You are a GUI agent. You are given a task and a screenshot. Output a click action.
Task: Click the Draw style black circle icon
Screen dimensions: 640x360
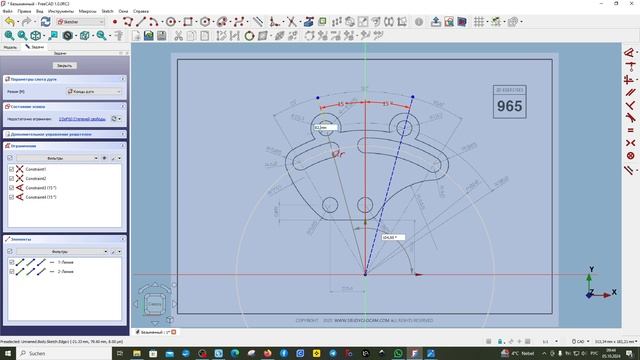click(67, 36)
